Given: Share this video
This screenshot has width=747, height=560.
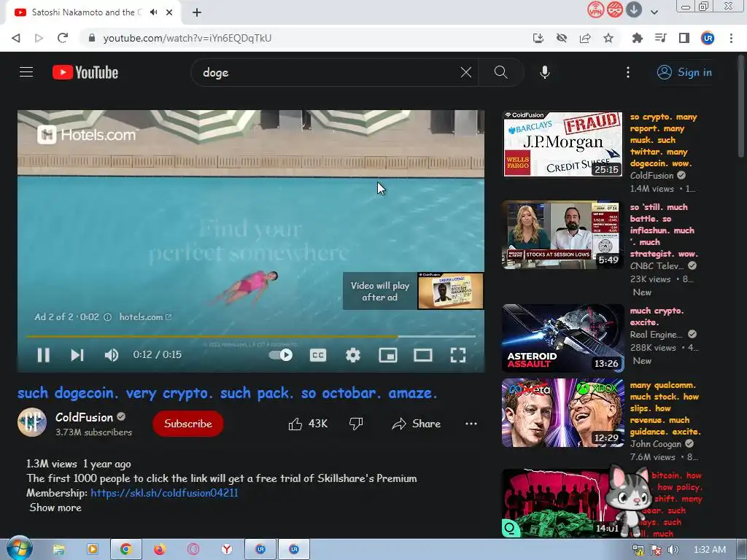Looking at the screenshot, I should pos(416,424).
